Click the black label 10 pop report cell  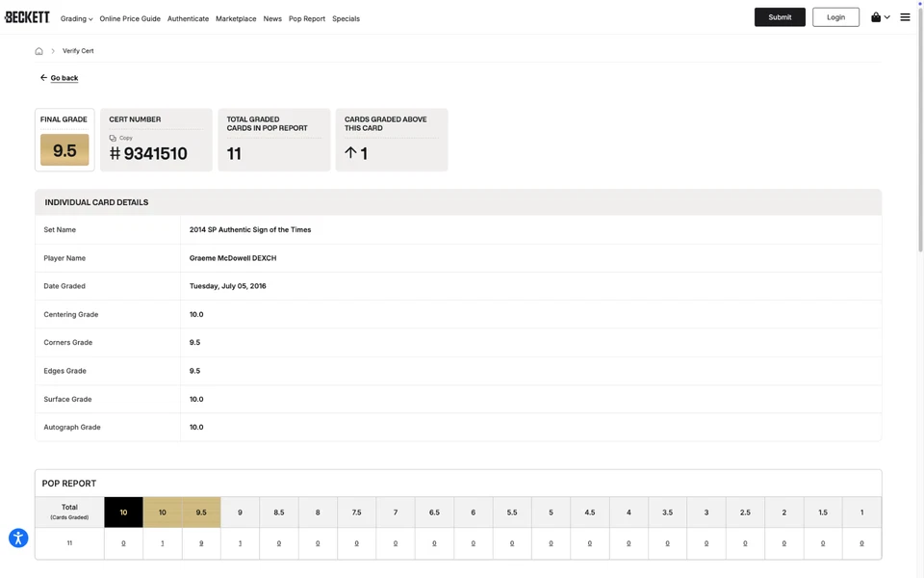123,512
